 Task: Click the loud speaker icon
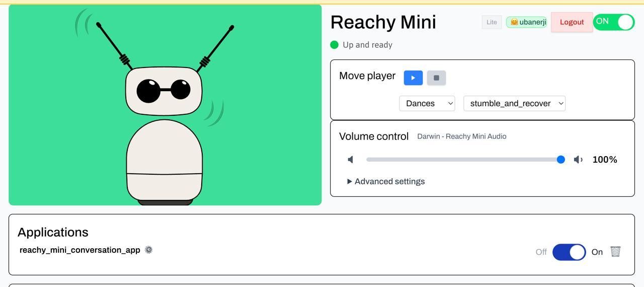[579, 160]
